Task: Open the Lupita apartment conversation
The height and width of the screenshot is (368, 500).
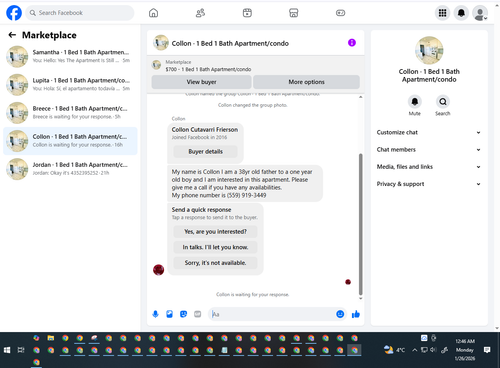Action: pos(70,84)
